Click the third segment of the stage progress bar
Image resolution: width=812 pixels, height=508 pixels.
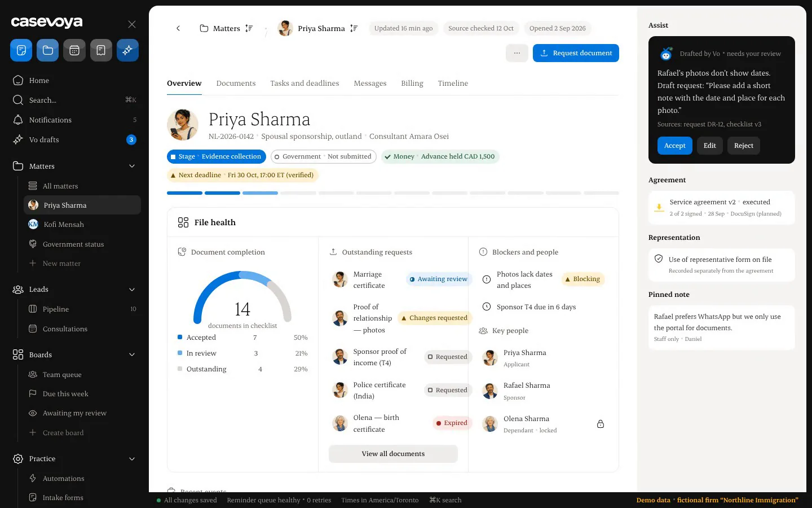coord(260,193)
